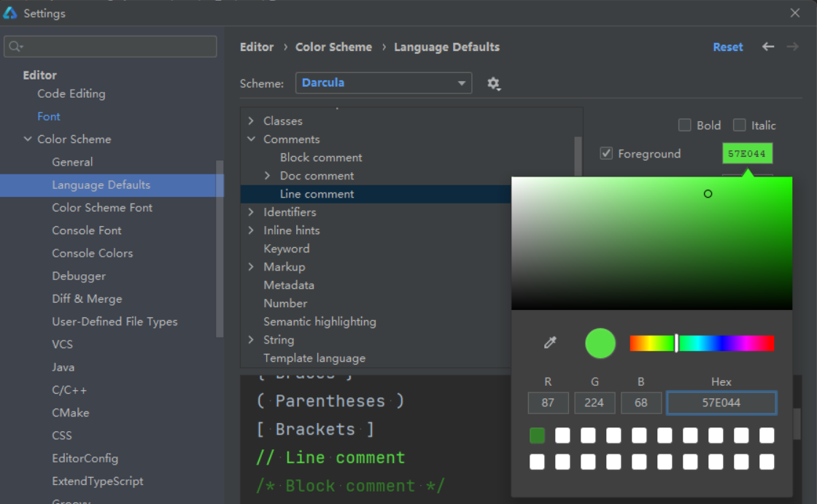Pick a color with the eyedropper tool
Viewport: 817px width, 504px height.
pyautogui.click(x=550, y=342)
